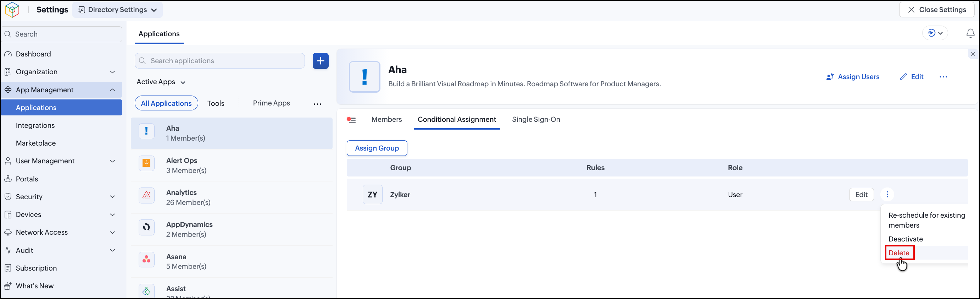The width and height of the screenshot is (980, 299).
Task: Click the notification bell icon
Action: [x=970, y=33]
